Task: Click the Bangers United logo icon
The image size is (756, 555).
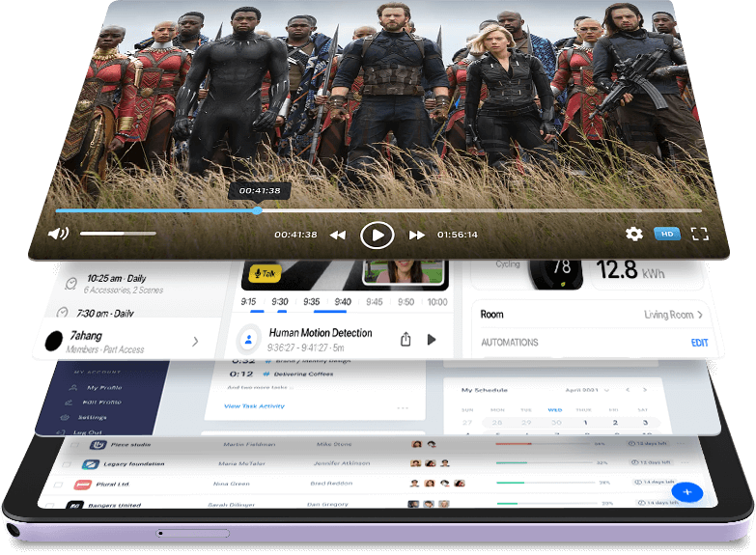Action: point(74,505)
